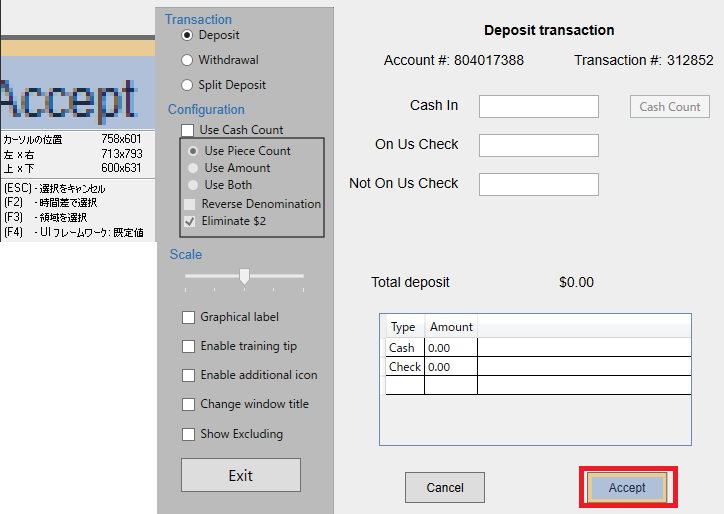Click the Scale slider thumb

[x=244, y=275]
